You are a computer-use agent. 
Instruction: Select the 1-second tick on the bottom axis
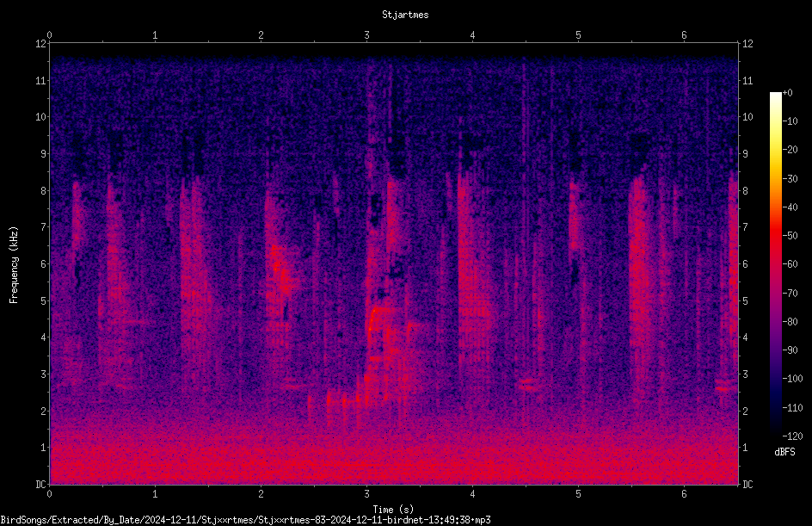155,494
